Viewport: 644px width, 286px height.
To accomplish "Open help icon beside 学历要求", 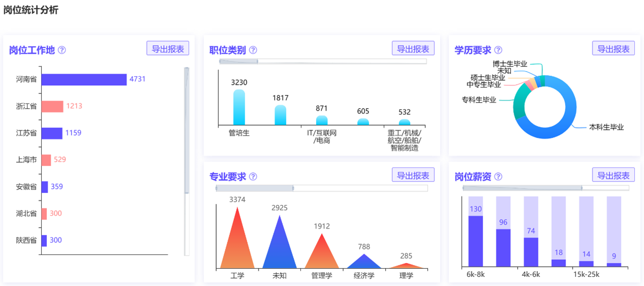I will pyautogui.click(x=498, y=50).
